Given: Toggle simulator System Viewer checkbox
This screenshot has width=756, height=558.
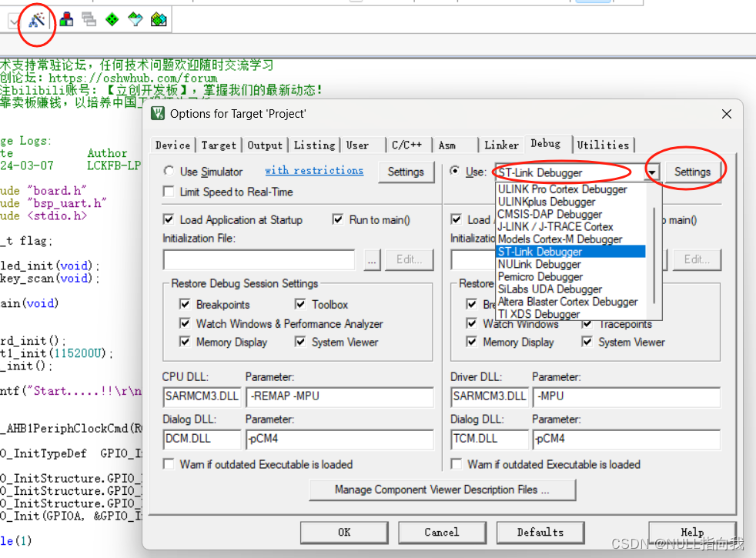Looking at the screenshot, I should click(300, 342).
